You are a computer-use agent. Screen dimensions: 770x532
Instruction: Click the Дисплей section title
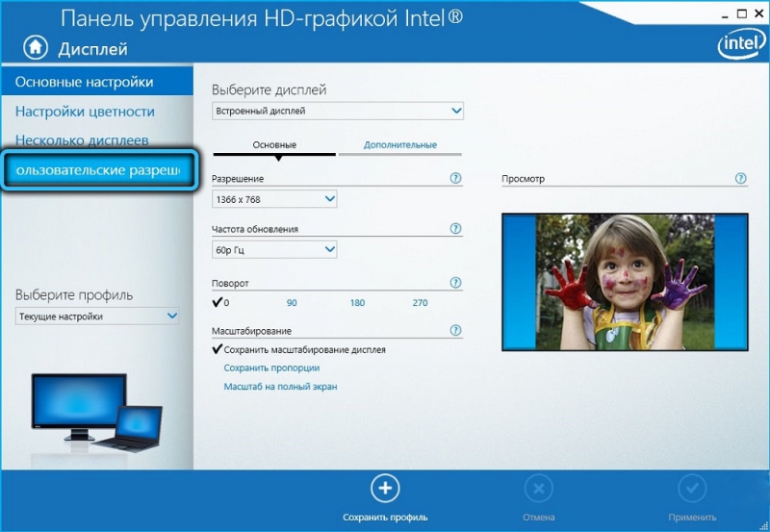point(92,49)
